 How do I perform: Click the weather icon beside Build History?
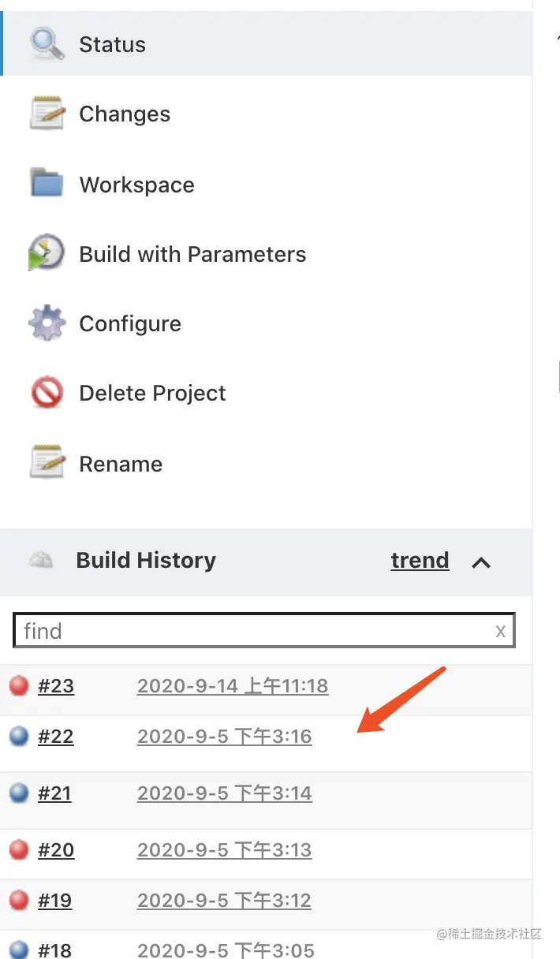(x=41, y=561)
